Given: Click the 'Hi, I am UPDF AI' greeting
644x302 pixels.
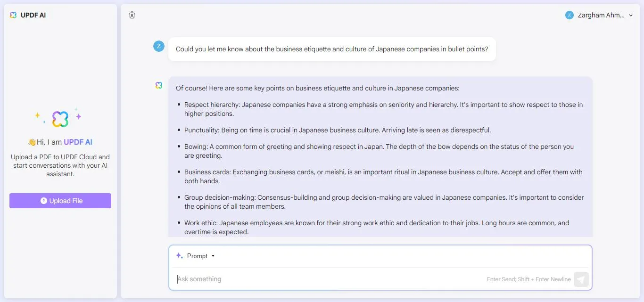Looking at the screenshot, I should 60,142.
